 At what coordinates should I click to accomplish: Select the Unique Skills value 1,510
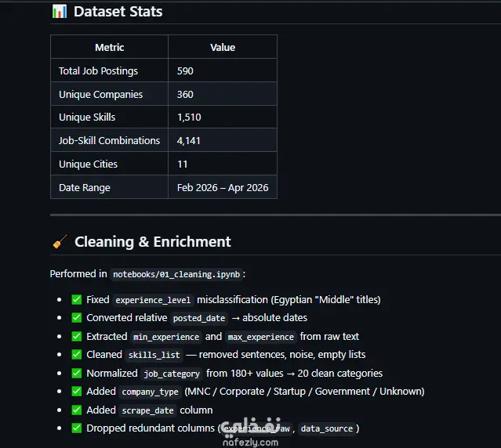[x=189, y=117]
